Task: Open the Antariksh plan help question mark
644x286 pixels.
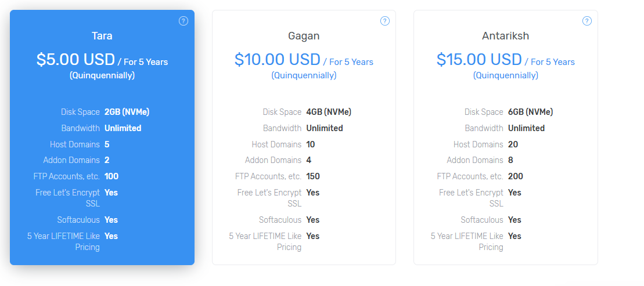Action: coord(587,21)
